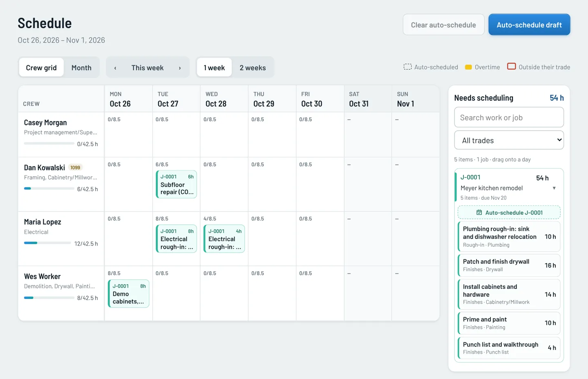Image resolution: width=588 pixels, height=379 pixels.
Task: Collapse the J-0001 Meyer kitchen remodel job
Action: click(x=554, y=188)
